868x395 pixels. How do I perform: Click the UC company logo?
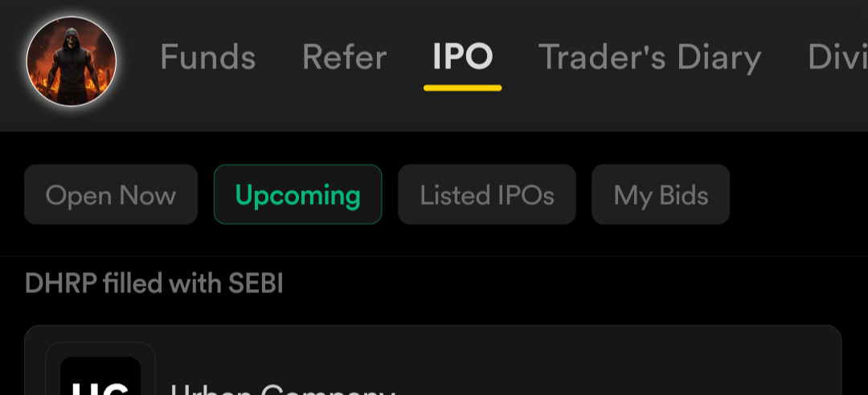coord(100,376)
